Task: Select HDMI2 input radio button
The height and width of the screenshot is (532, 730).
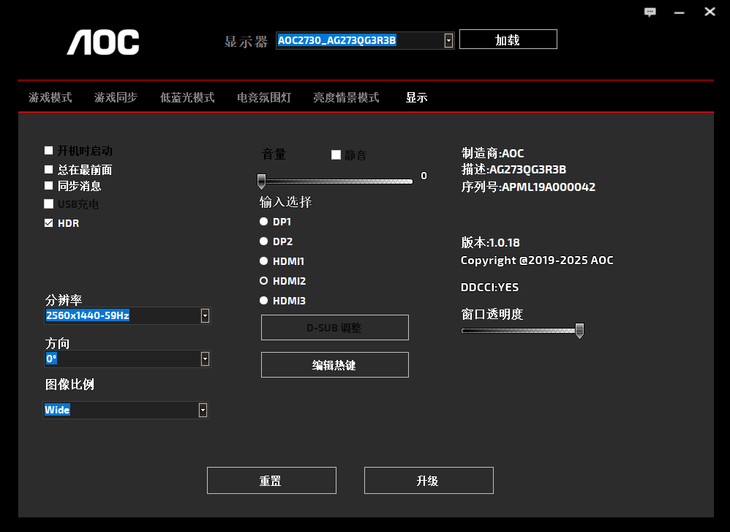Action: (264, 281)
